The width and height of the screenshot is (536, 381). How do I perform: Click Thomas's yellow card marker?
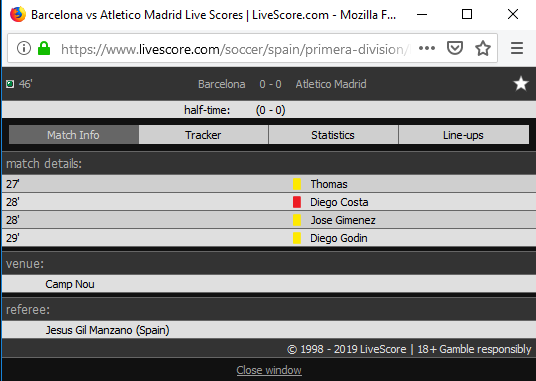(297, 184)
